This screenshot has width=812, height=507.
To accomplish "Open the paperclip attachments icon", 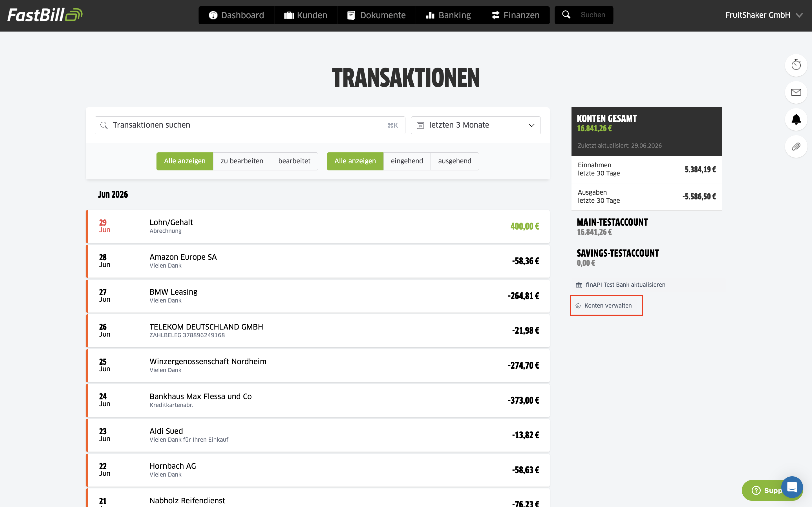I will [x=796, y=146].
